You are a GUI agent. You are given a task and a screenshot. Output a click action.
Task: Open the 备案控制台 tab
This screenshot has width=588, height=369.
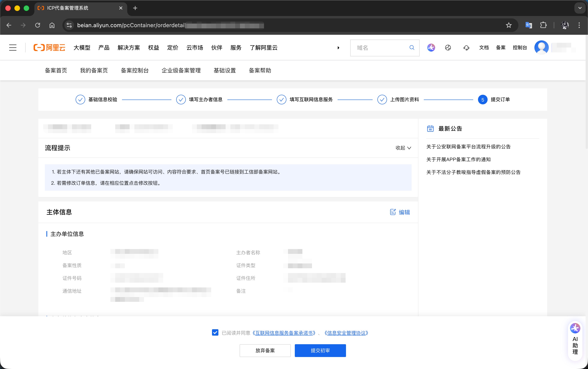coord(135,71)
